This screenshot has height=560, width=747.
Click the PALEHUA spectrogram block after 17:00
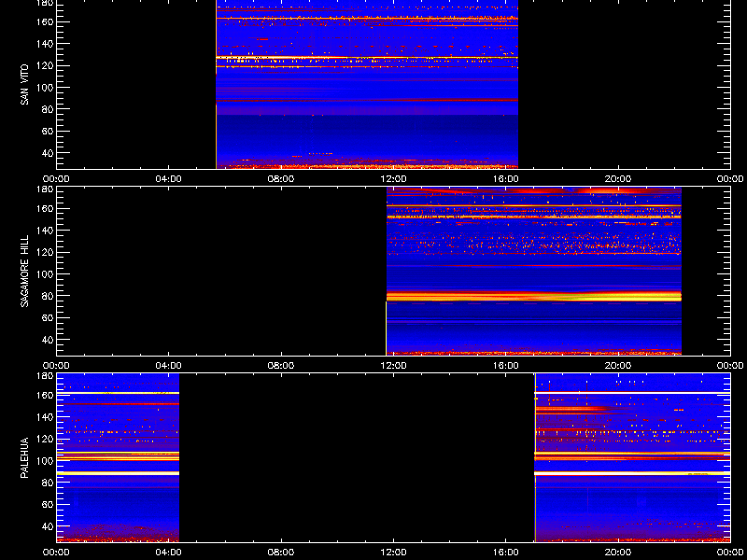(x=633, y=457)
